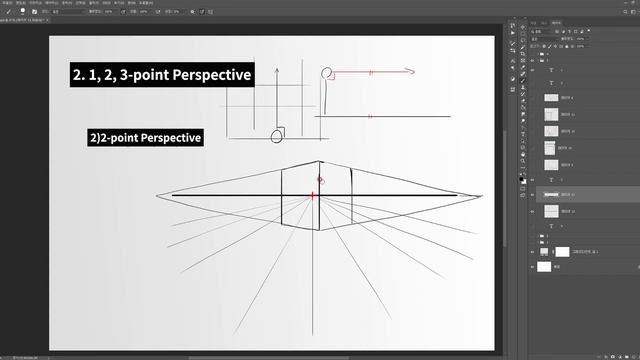Screen dimensions: 640x360
Task: Toggle layer filtering switch in Layers panel
Action: (x=589, y=30)
